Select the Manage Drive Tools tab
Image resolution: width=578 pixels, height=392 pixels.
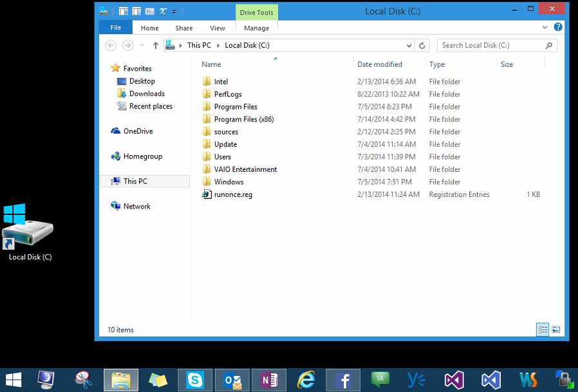256,28
